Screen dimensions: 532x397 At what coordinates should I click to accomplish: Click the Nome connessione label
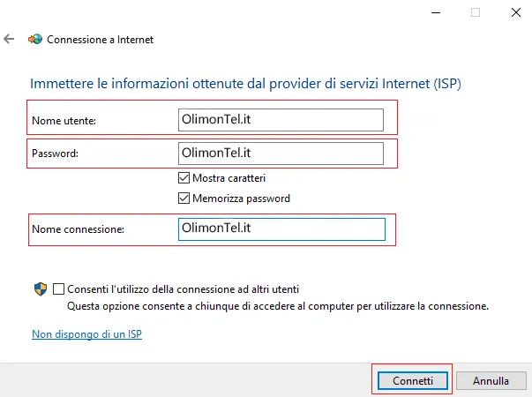coord(78,229)
